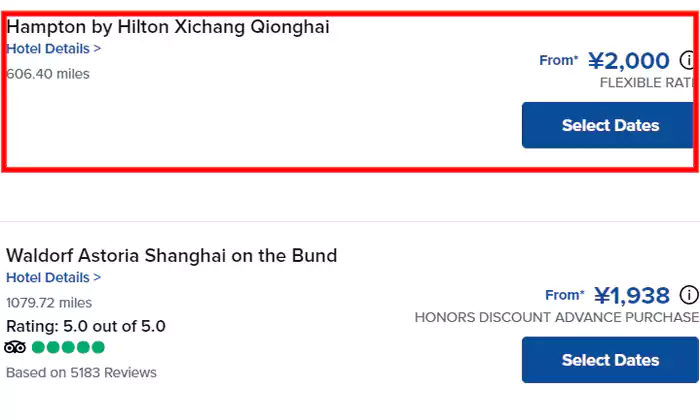The width and height of the screenshot is (700, 420).
Task: Click the TripAdvisor owl logo
Action: pos(15,347)
